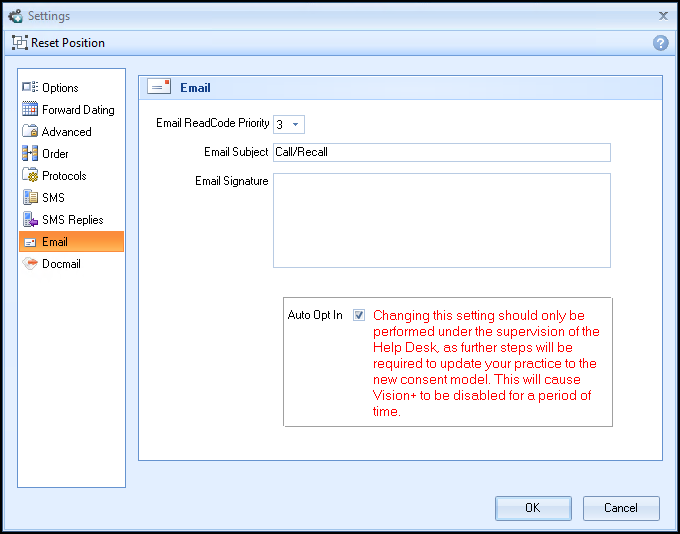Open the help question mark icon
This screenshot has height=534, width=680.
click(660, 43)
